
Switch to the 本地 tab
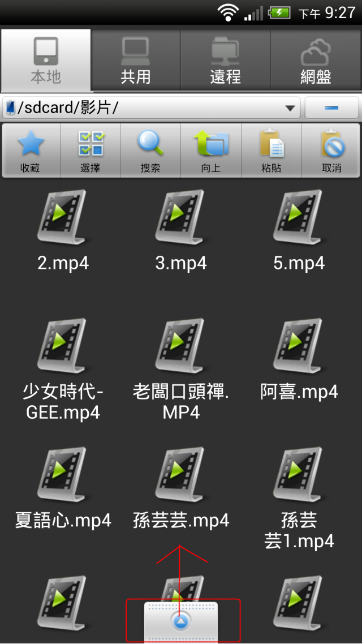(46, 60)
